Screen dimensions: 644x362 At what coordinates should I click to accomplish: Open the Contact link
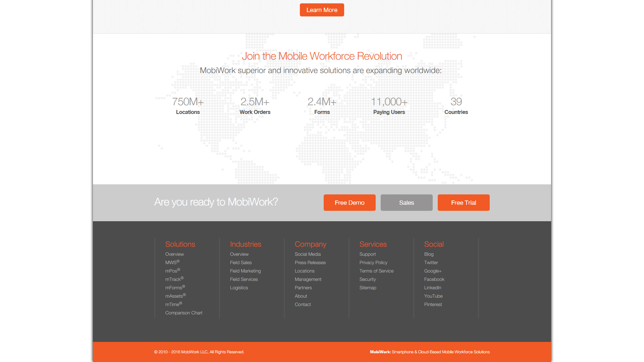(x=303, y=304)
